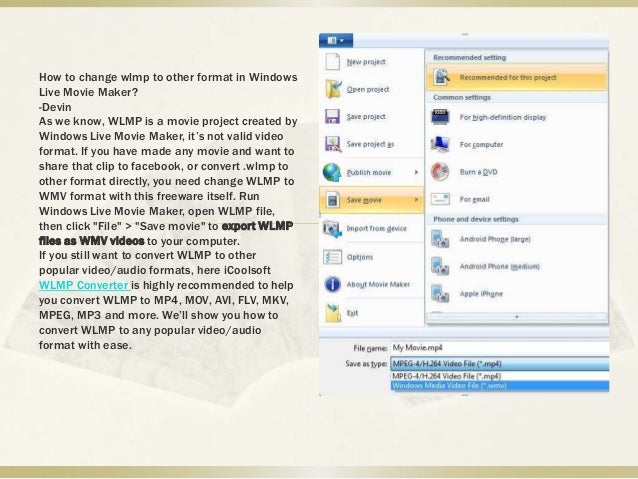
Task: Click the Android Phone (large) icon
Action: [440, 239]
